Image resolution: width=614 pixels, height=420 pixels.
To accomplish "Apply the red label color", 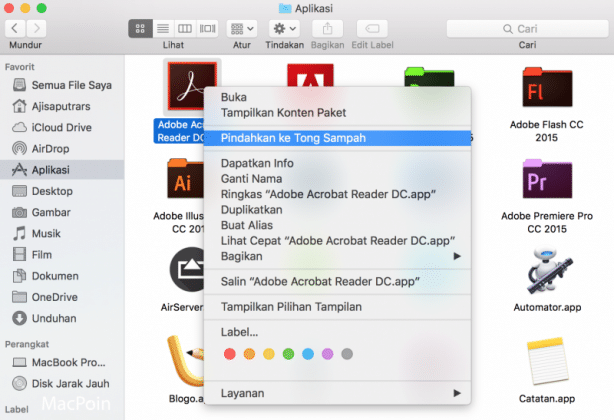I will tap(229, 354).
